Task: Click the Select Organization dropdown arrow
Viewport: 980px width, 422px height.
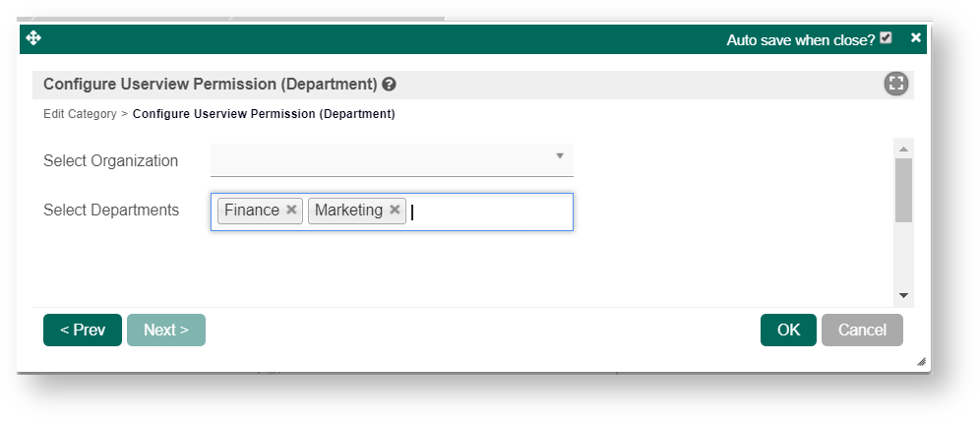Action: [560, 155]
